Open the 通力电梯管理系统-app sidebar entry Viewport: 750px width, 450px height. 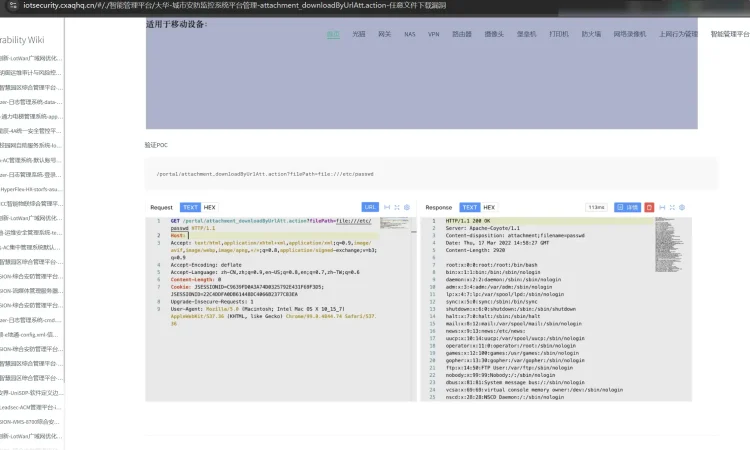point(31,116)
